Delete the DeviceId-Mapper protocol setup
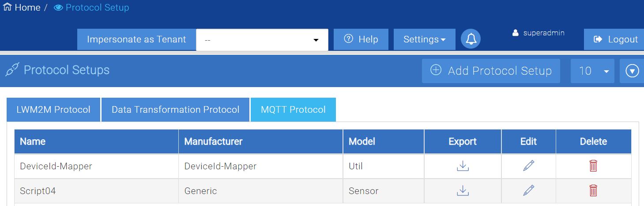Screen dimensions: 644x206 (593, 166)
